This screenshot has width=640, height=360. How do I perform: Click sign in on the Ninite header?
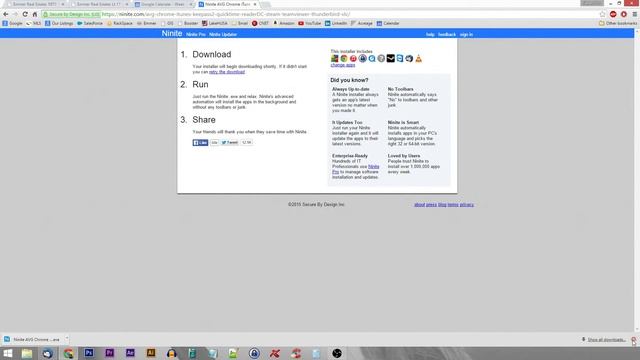466,35
